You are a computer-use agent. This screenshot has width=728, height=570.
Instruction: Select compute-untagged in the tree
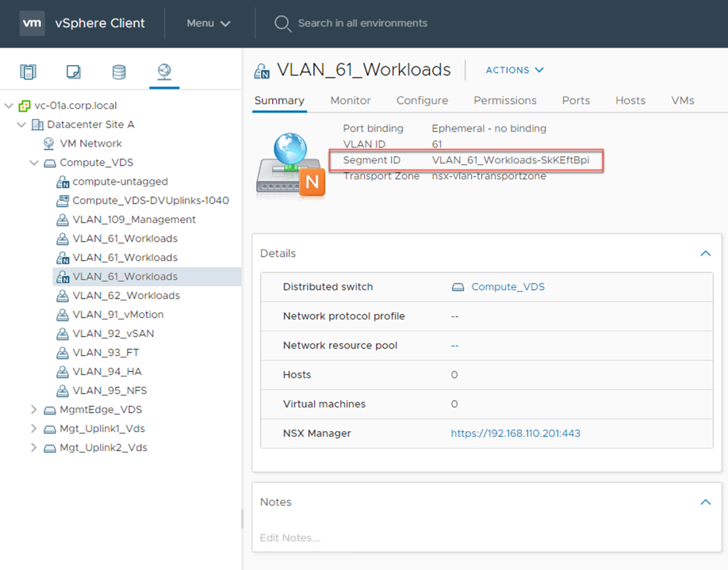(x=121, y=182)
